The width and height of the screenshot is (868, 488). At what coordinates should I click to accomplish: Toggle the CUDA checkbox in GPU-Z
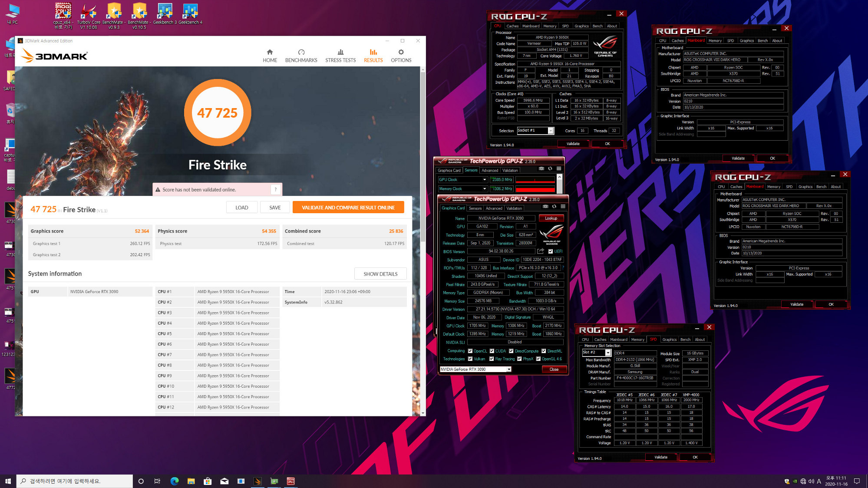(x=492, y=351)
